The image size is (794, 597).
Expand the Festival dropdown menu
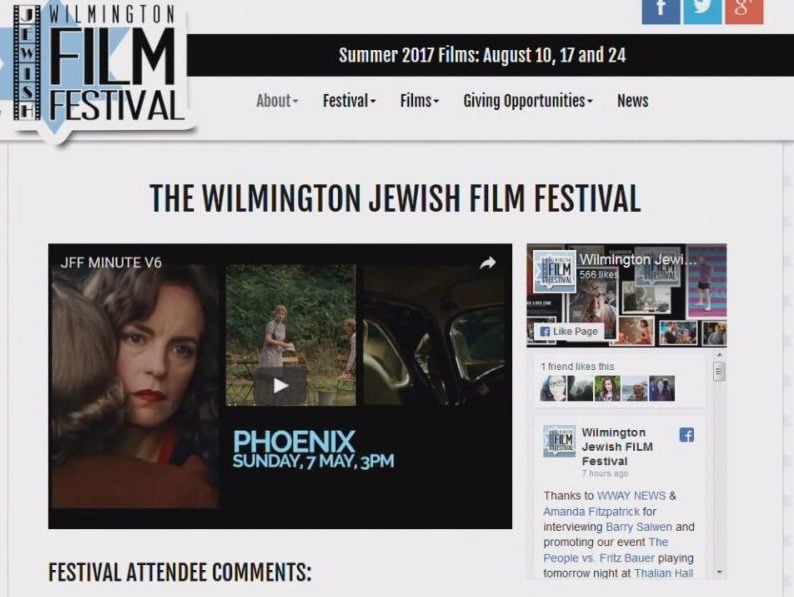349,101
